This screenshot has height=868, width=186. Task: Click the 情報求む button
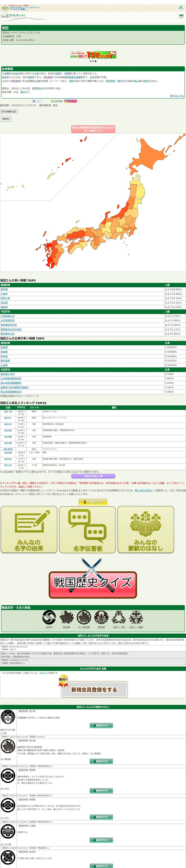(6, 119)
